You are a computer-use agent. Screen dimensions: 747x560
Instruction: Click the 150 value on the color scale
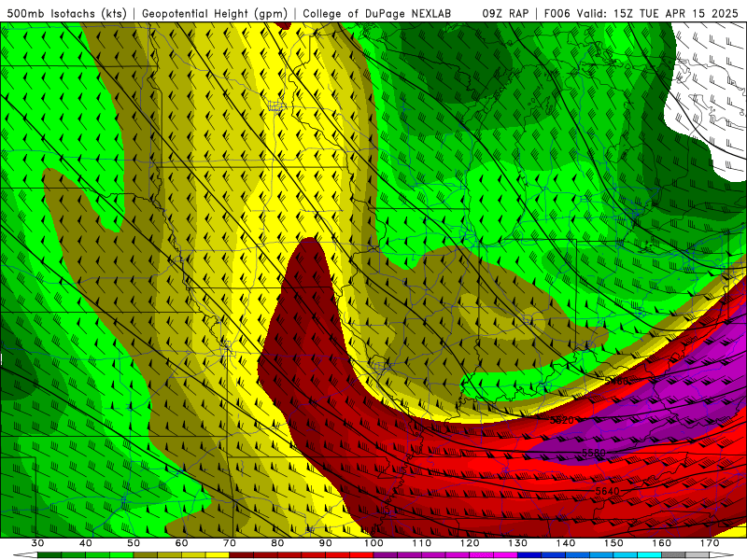613,543
